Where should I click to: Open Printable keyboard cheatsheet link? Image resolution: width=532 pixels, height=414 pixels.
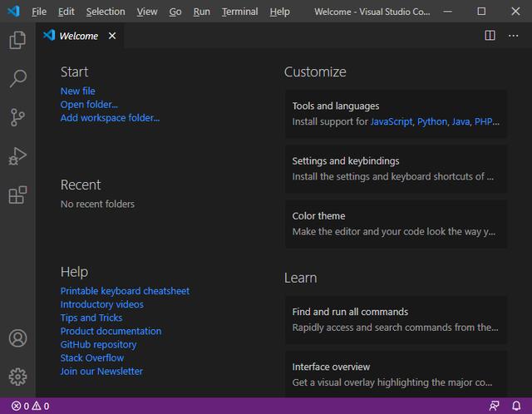click(125, 291)
